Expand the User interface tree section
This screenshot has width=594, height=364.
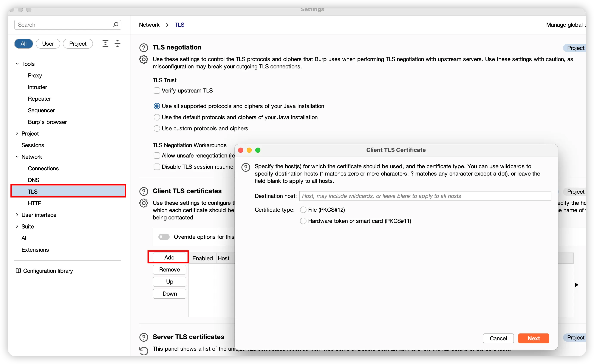[17, 215]
